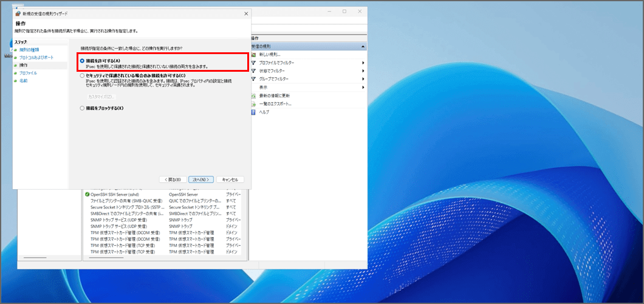This screenshot has width=644, height=304.
Task: Click the help icon next to ヘルプ
Action: click(x=253, y=112)
